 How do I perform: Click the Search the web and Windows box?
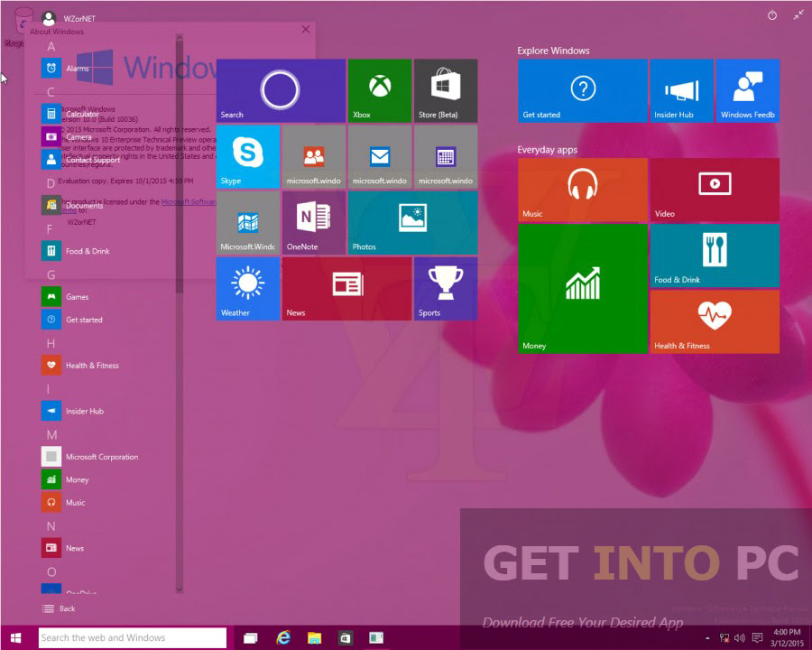tap(132, 637)
